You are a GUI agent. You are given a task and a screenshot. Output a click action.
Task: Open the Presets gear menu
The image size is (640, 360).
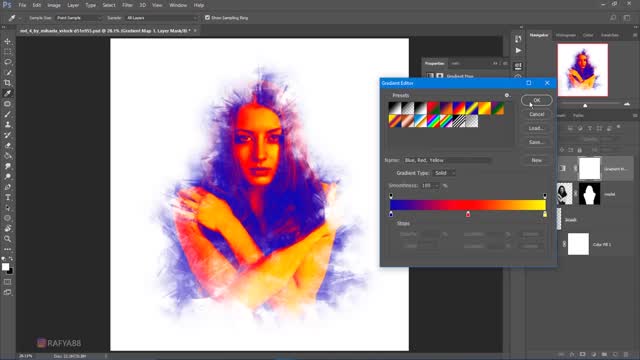click(507, 95)
